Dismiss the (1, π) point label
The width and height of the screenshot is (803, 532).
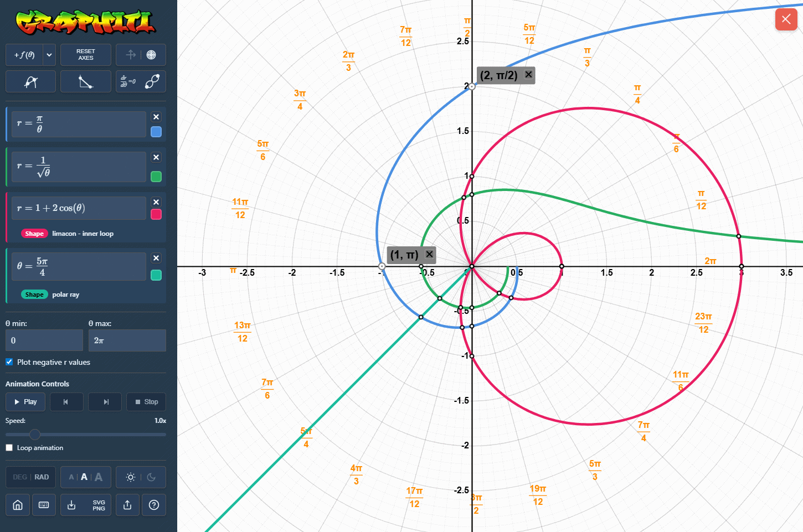tap(429, 254)
